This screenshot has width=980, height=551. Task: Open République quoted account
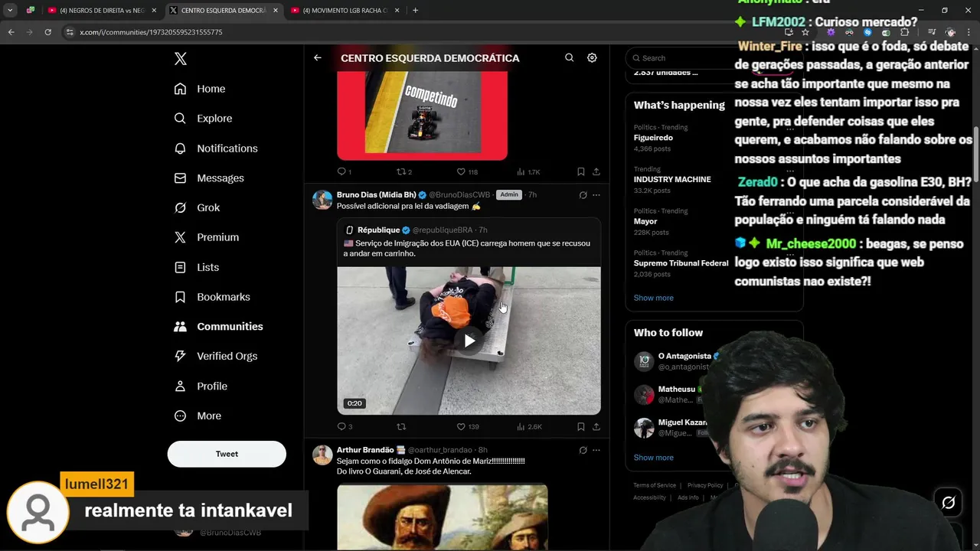(378, 230)
